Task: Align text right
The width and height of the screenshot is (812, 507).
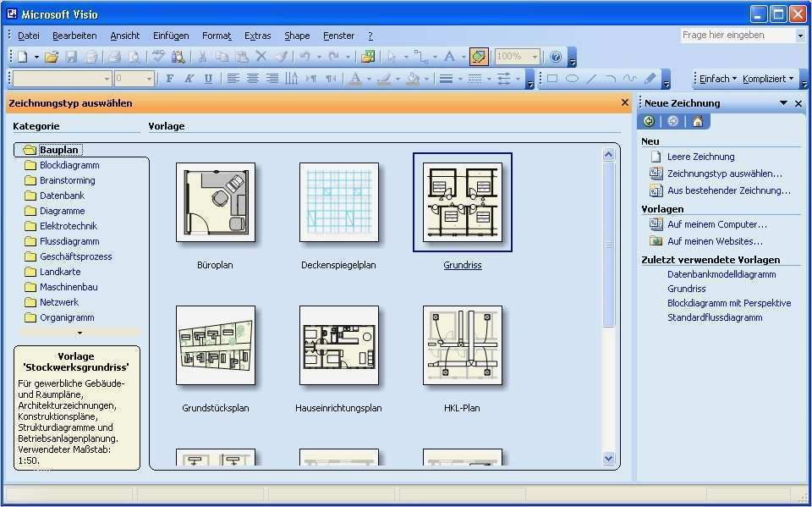Action: pos(272,79)
